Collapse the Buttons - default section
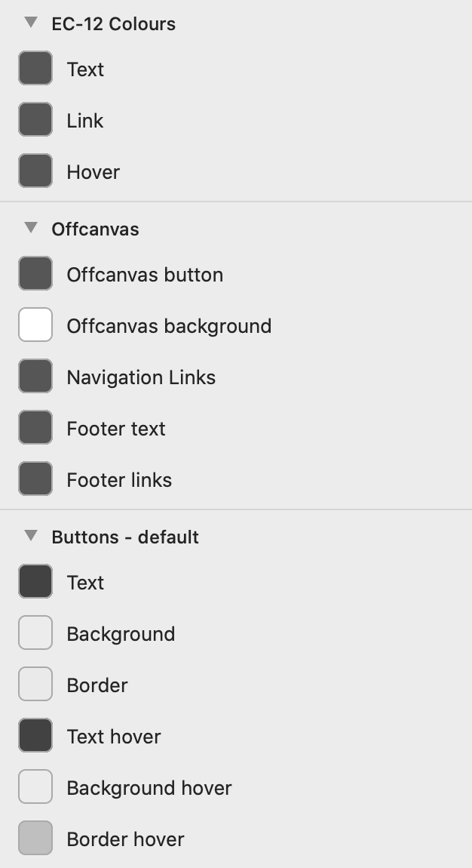This screenshot has height=868, width=472. click(x=31, y=536)
